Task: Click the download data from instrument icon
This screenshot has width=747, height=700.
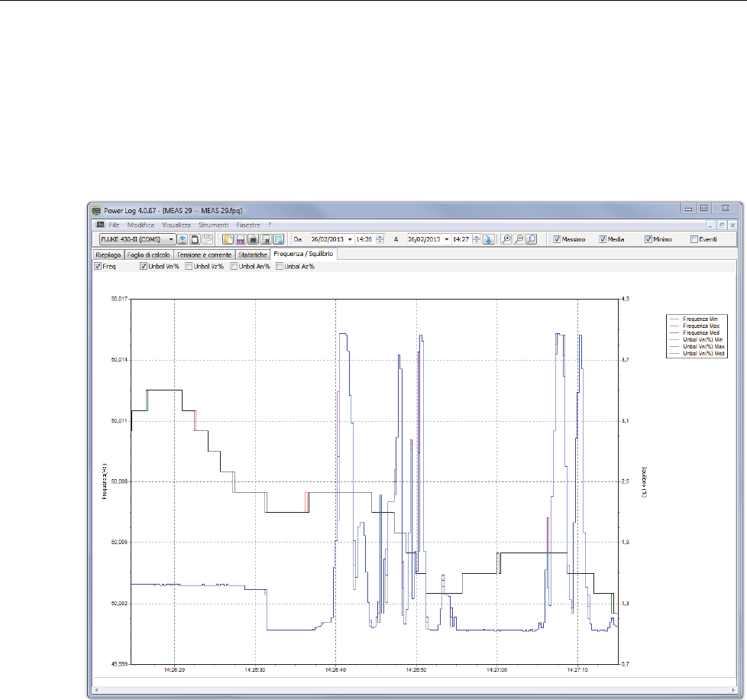Action: [182, 239]
